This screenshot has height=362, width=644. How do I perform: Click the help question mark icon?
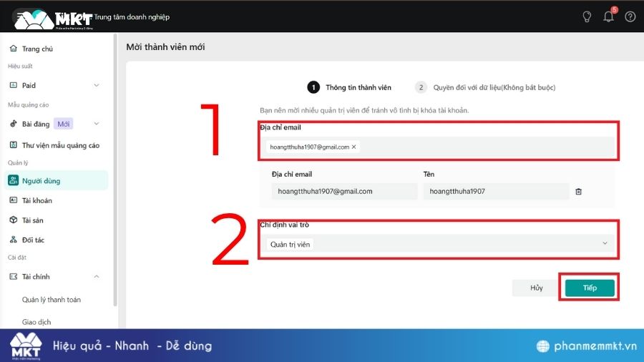630,16
